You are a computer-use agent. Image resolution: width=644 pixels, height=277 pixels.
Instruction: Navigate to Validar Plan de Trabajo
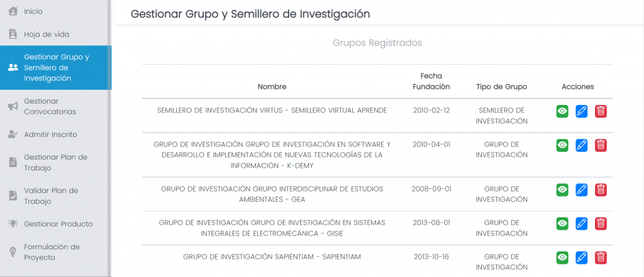click(51, 195)
